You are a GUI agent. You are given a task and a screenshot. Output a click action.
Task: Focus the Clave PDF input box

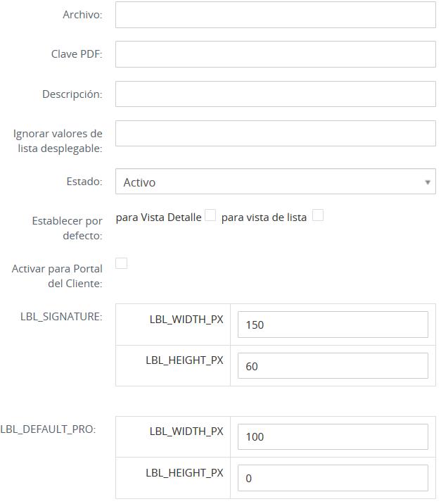pos(275,54)
